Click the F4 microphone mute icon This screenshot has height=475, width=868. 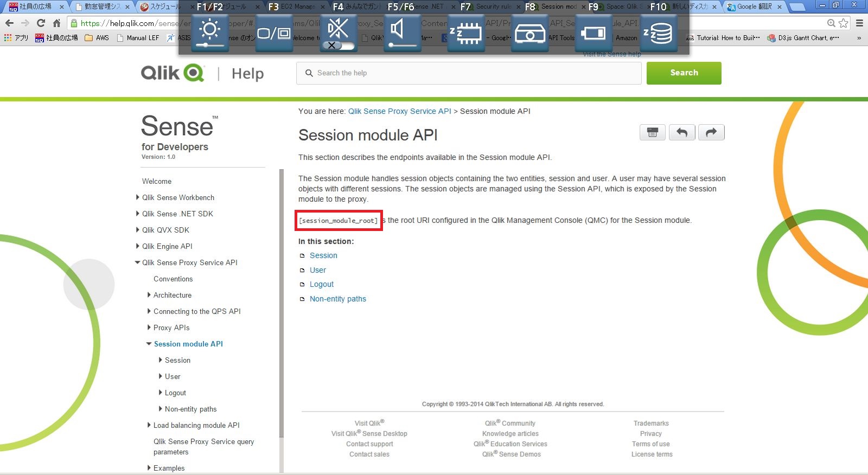point(338,27)
